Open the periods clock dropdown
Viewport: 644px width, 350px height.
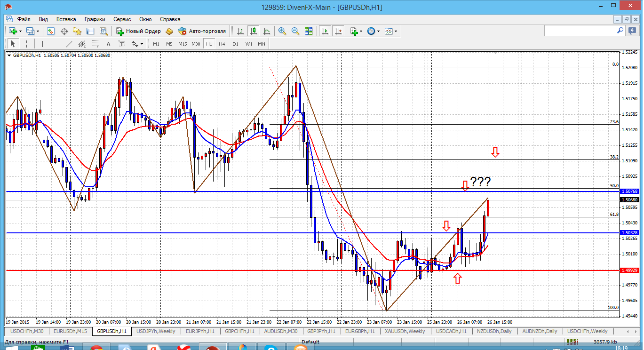click(378, 32)
